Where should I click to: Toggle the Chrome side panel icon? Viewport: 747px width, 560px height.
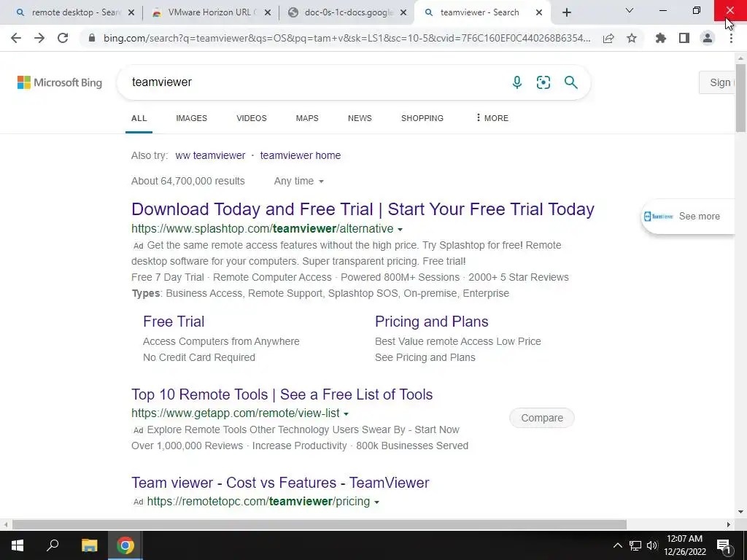pos(684,38)
